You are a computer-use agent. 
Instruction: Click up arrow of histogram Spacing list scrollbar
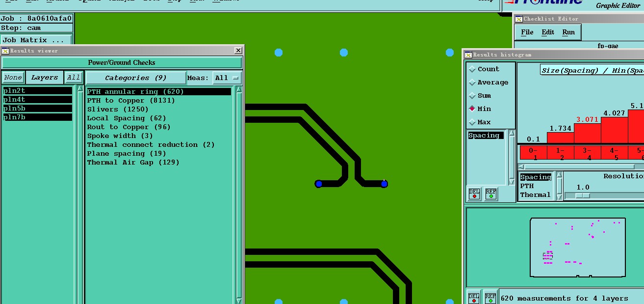pyautogui.click(x=512, y=134)
